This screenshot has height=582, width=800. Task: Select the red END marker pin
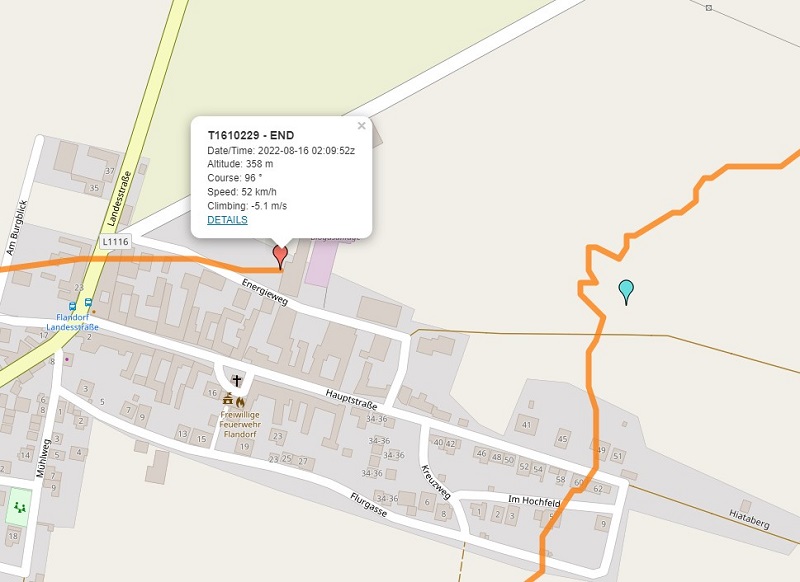click(x=280, y=257)
